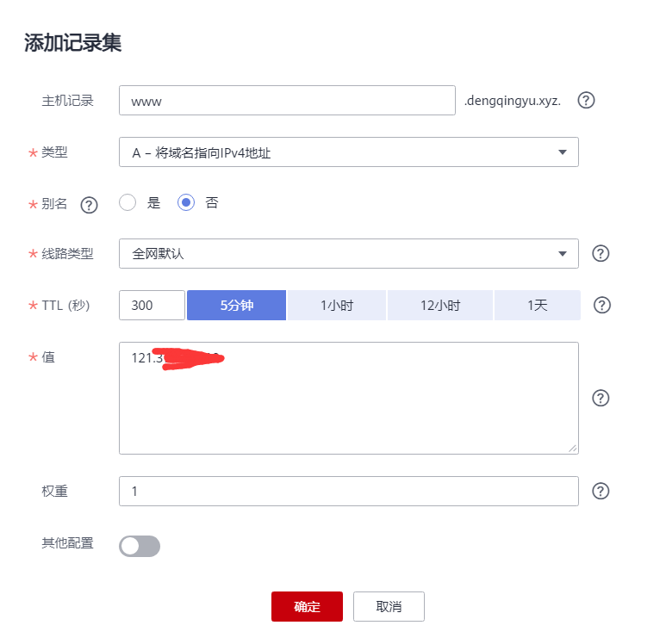
Task: Expand the 线路类型 dropdown
Action: click(x=348, y=254)
